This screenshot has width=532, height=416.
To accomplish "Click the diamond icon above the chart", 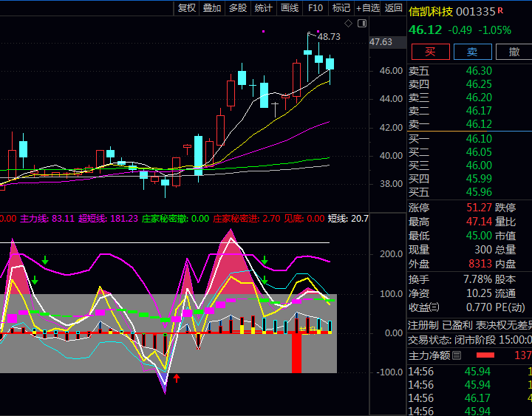I will 348,24.
